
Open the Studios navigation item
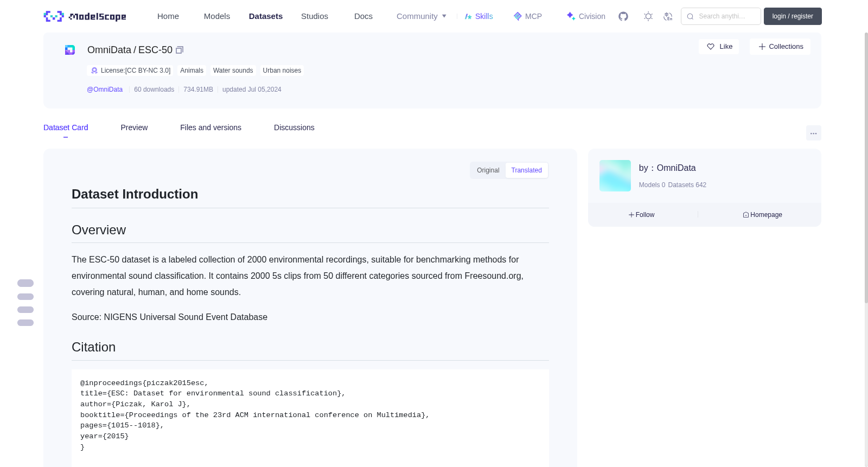pyautogui.click(x=315, y=16)
